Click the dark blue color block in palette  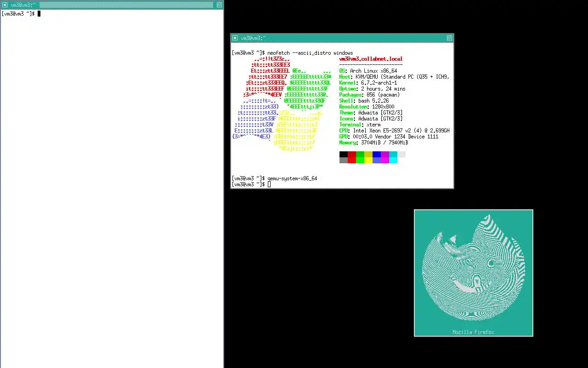pos(377,155)
